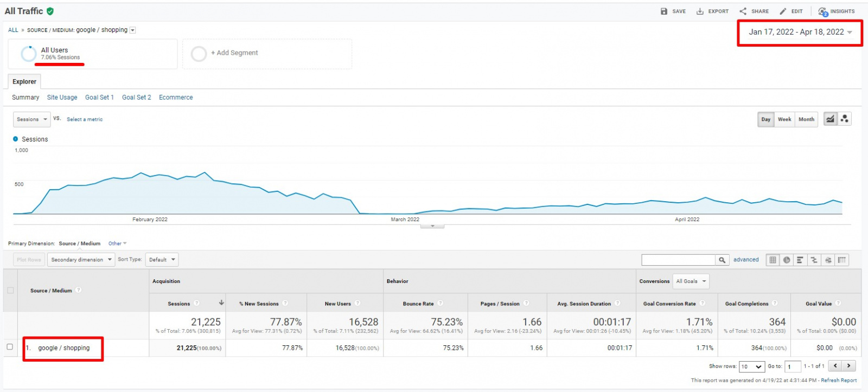Viewport: 868px width, 392px height.
Task: Go to next page of rows
Action: 849,366
